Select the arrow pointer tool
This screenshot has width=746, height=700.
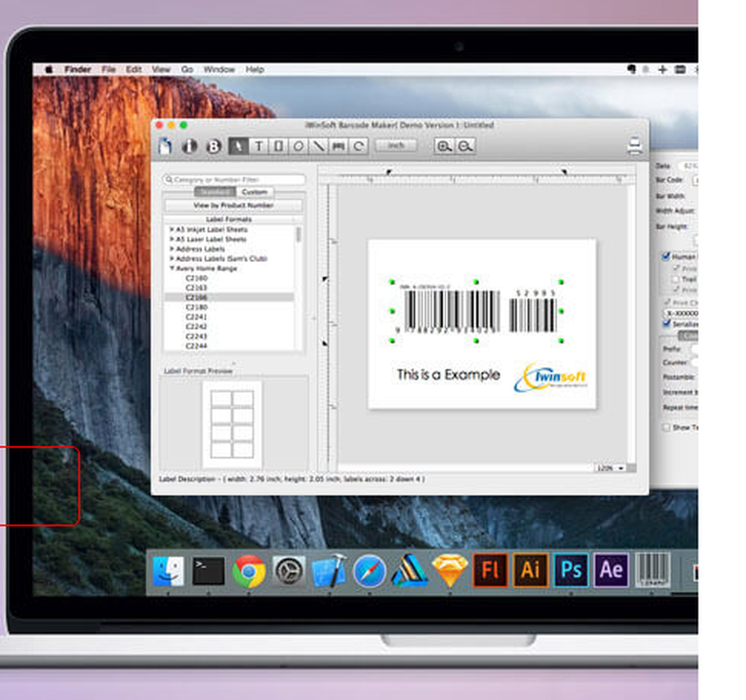[x=239, y=146]
